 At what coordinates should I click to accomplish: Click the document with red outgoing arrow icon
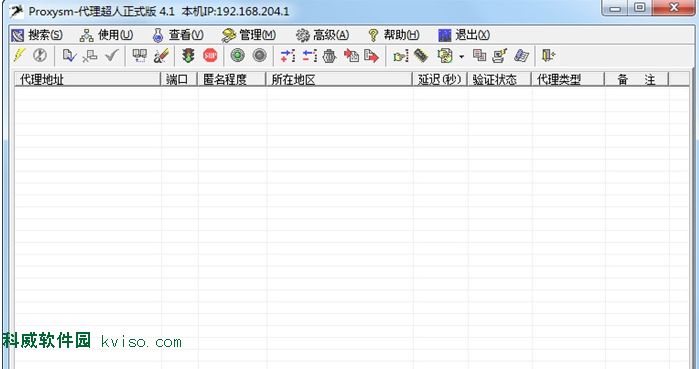(x=371, y=56)
